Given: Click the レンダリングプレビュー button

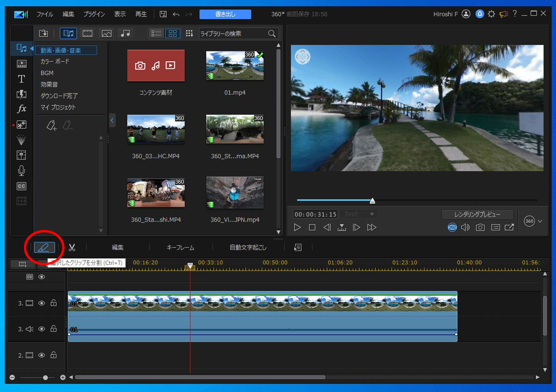Looking at the screenshot, I should (477, 215).
